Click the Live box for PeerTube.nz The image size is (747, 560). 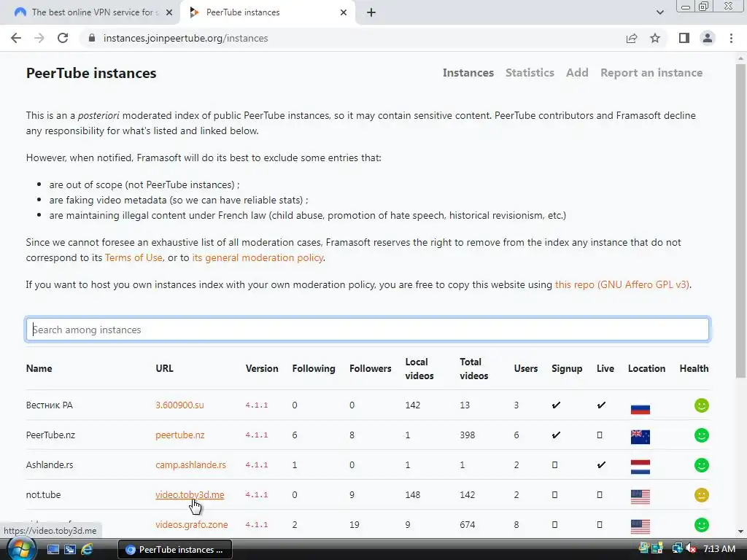pyautogui.click(x=600, y=435)
